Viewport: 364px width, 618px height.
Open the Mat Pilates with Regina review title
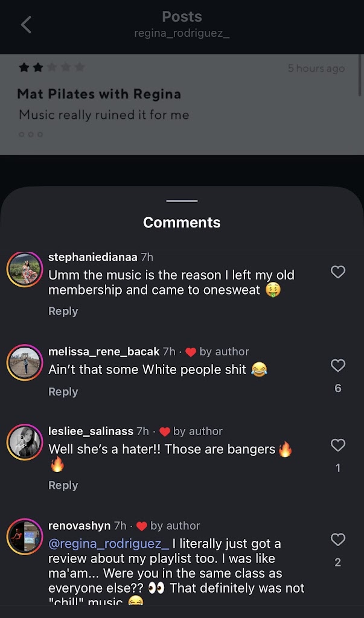(99, 94)
